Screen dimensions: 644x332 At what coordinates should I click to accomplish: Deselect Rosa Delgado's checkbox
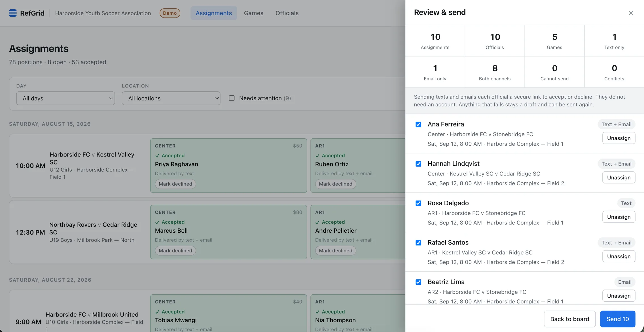(418, 203)
